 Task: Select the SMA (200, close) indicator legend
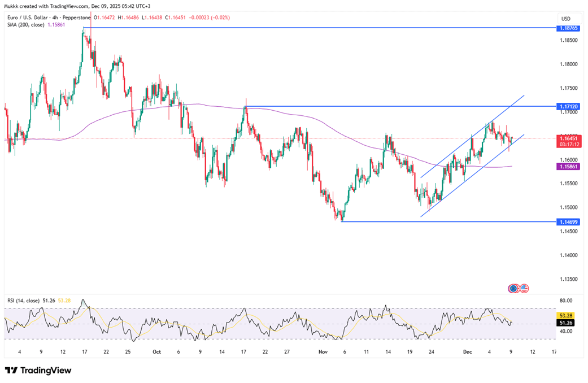[31, 25]
